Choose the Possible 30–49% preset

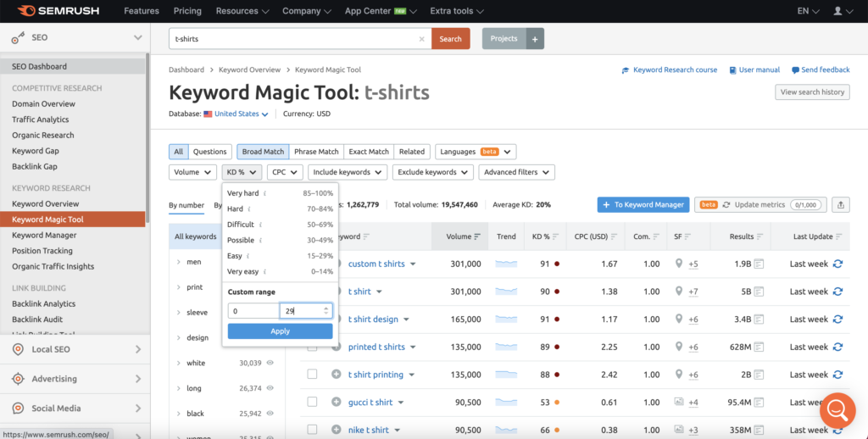click(280, 240)
